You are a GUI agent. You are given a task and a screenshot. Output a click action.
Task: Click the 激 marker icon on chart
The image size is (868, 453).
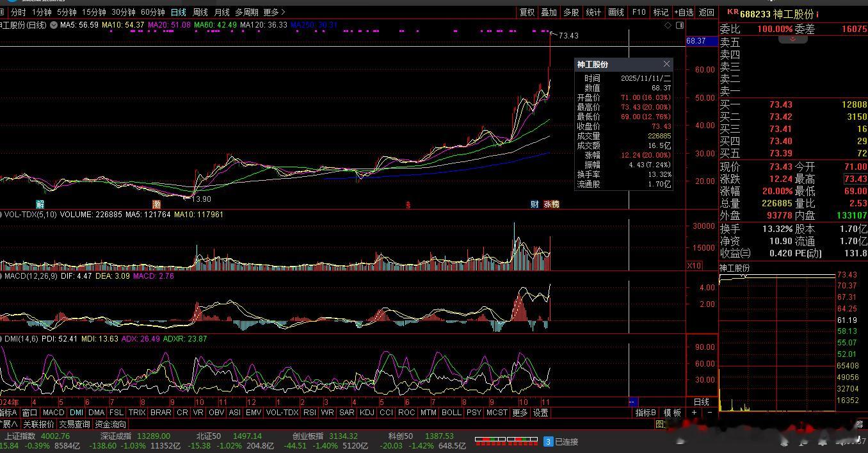tap(156, 204)
